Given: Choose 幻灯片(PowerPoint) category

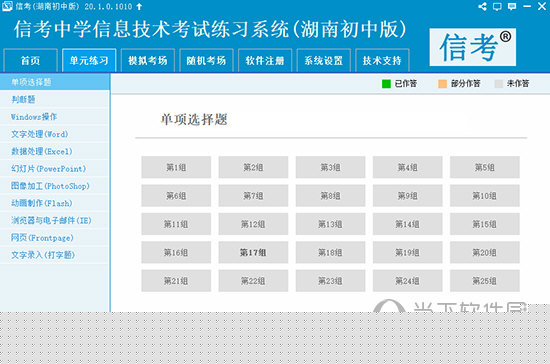Looking at the screenshot, I should click(x=55, y=168).
